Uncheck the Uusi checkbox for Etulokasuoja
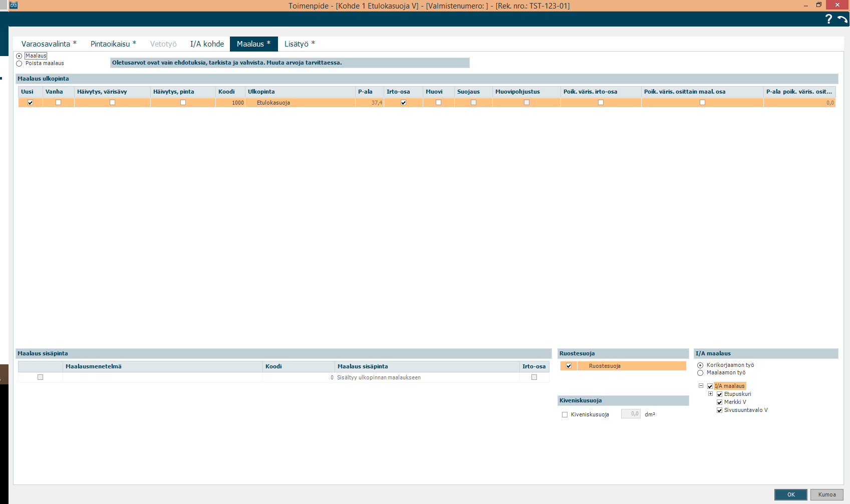 (x=30, y=103)
